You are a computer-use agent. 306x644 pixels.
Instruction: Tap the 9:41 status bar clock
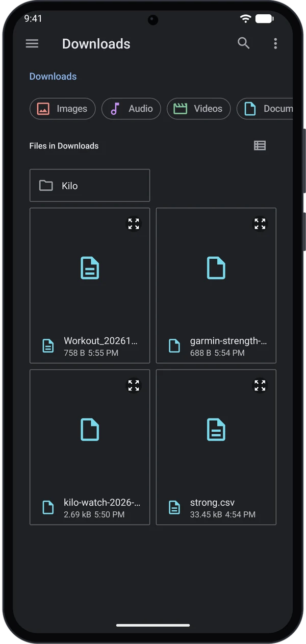coord(33,18)
